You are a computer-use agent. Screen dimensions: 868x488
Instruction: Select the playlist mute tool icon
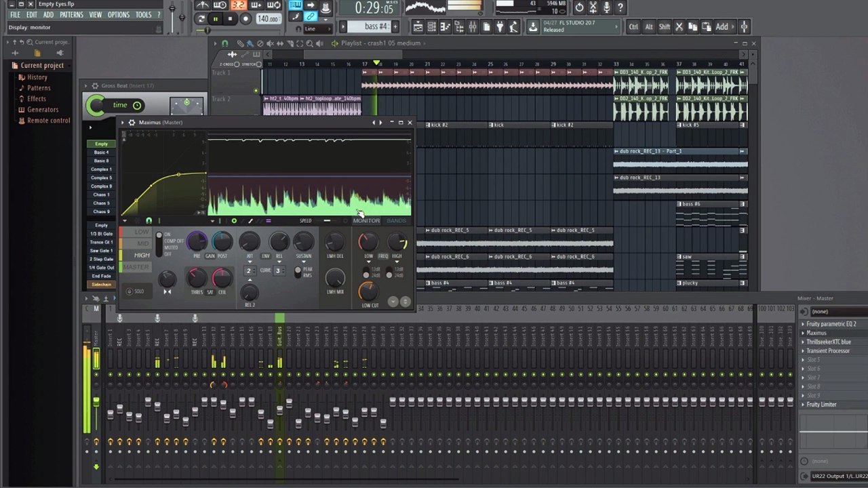click(269, 43)
